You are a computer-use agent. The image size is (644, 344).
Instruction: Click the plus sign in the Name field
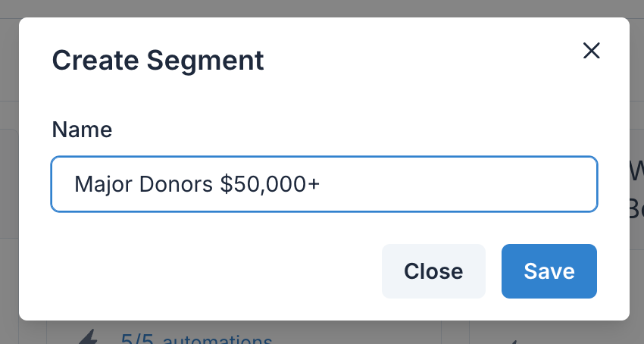pyautogui.click(x=313, y=185)
